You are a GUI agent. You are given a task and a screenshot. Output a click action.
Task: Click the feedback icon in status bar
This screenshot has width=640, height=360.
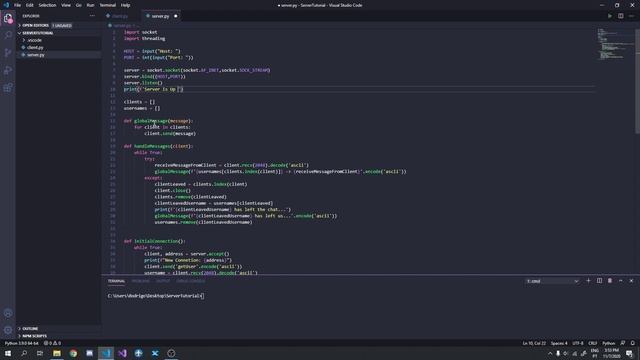[623, 343]
